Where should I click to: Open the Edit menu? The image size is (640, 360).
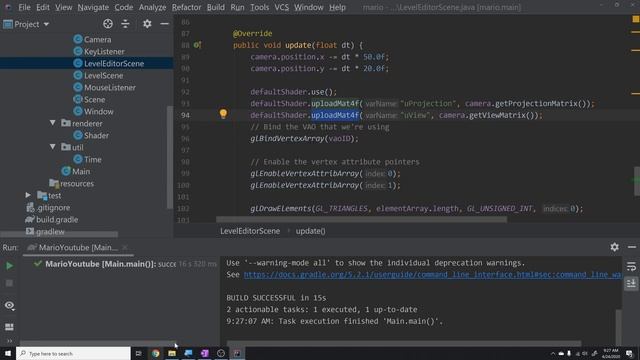pyautogui.click(x=42, y=7)
